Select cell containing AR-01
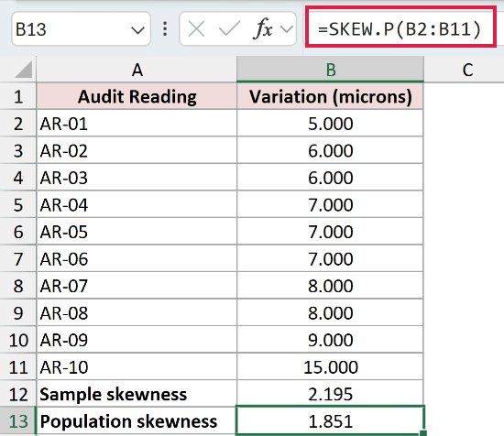 tap(137, 124)
